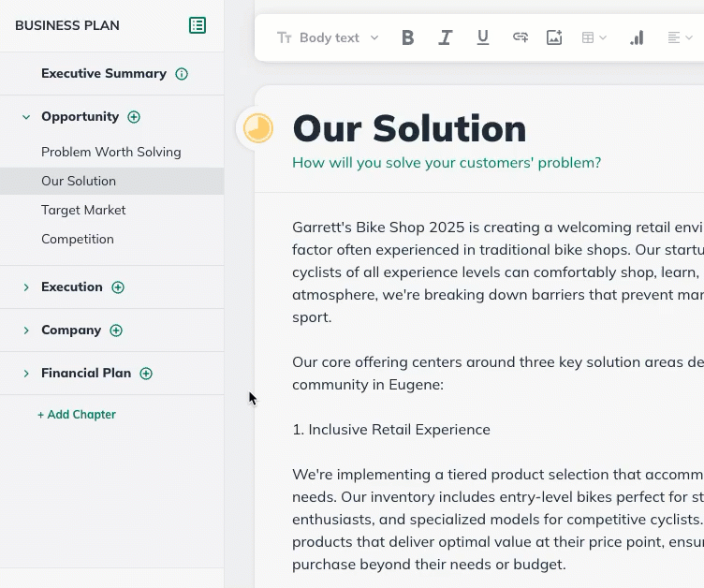The height and width of the screenshot is (588, 704).
Task: Click the BUSINESS PLAN sidebar heading
Action: [x=67, y=25]
